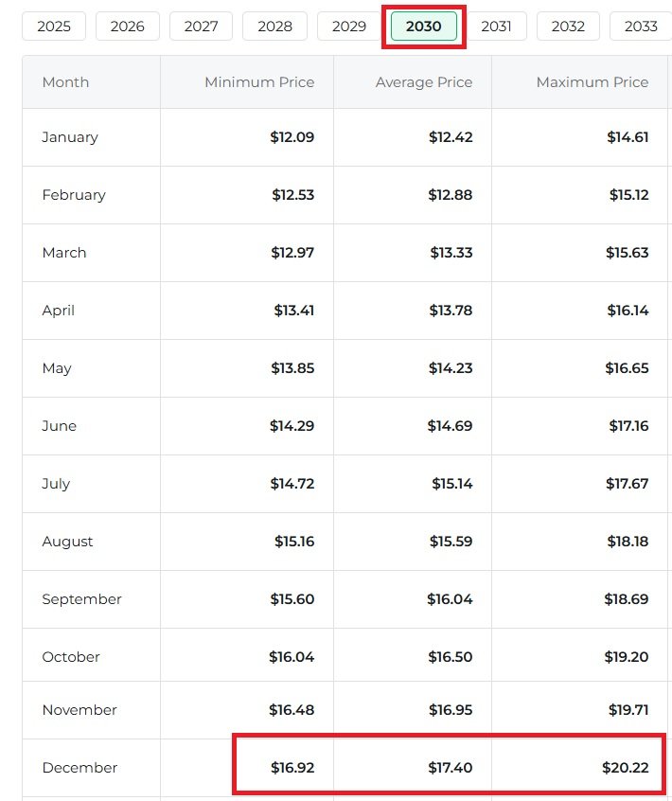Select the December $20.22 maximum price
The width and height of the screenshot is (672, 801).
coord(626,768)
